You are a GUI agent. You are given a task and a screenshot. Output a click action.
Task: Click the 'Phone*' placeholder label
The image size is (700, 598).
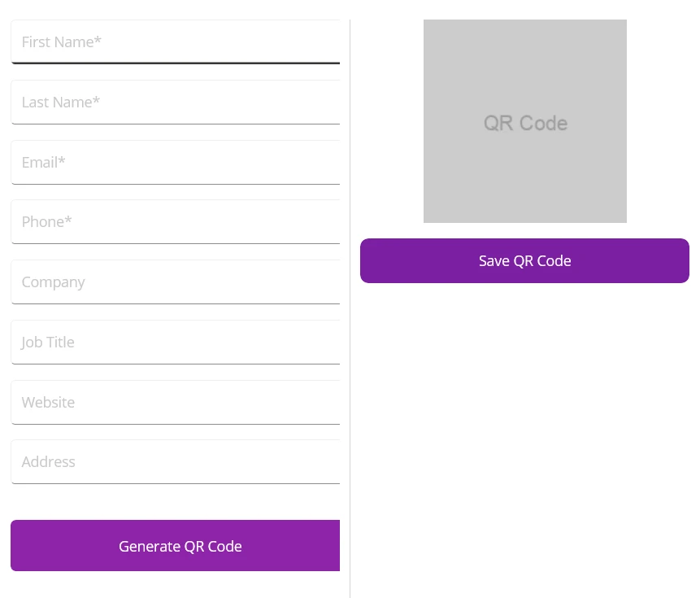tap(47, 222)
